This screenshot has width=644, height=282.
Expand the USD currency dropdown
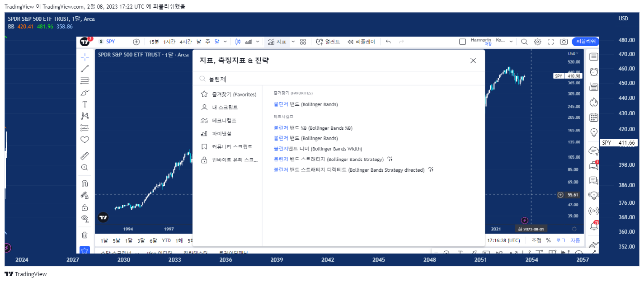pyautogui.click(x=572, y=54)
